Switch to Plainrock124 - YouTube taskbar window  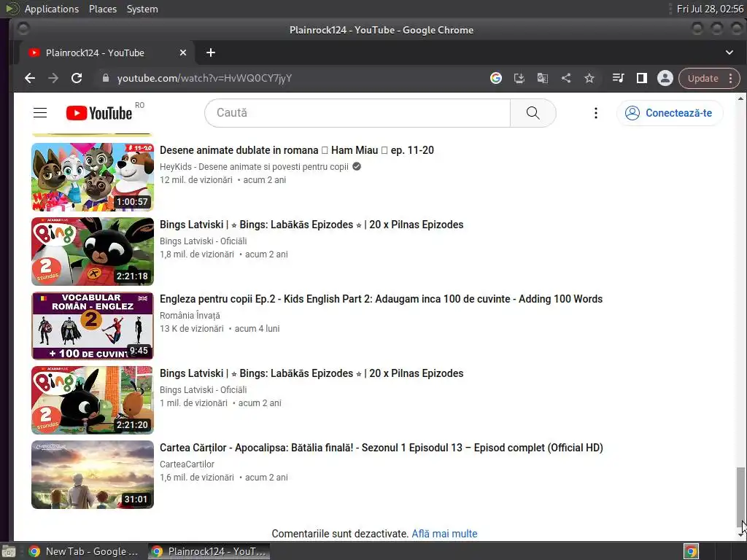click(209, 551)
